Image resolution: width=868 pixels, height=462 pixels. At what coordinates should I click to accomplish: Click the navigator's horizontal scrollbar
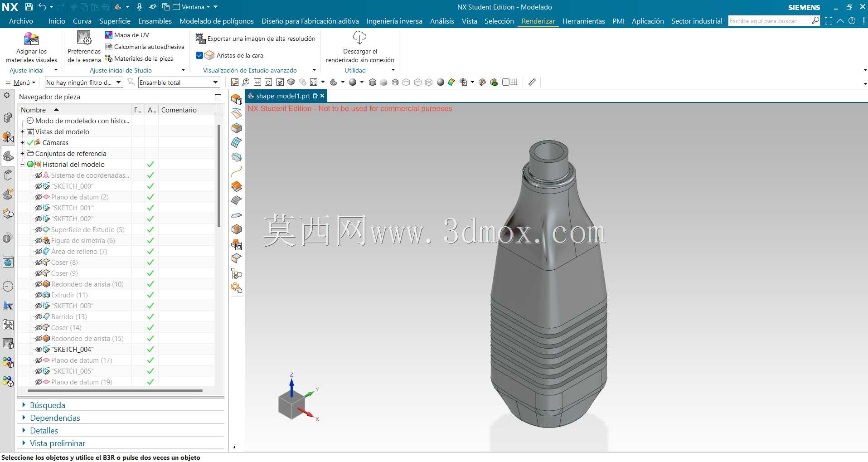(x=115, y=390)
